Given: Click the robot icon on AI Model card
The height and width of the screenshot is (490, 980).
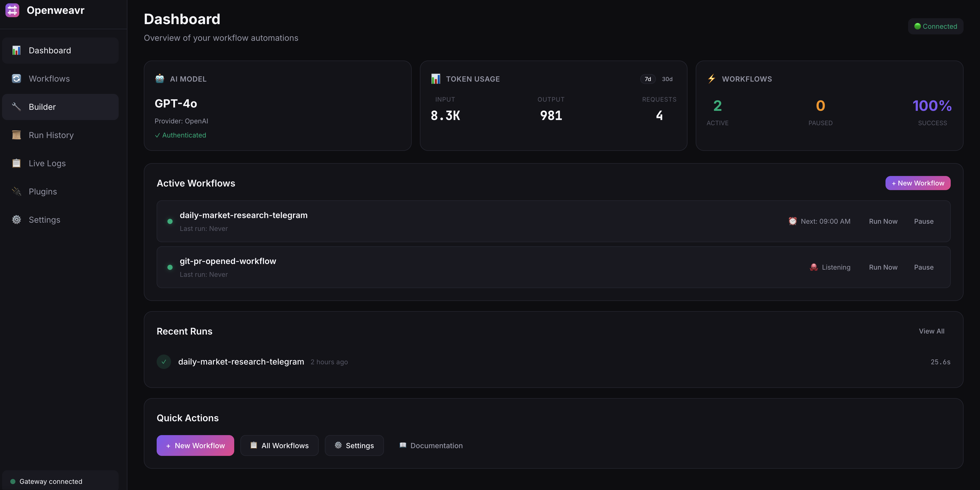Looking at the screenshot, I should tap(159, 79).
